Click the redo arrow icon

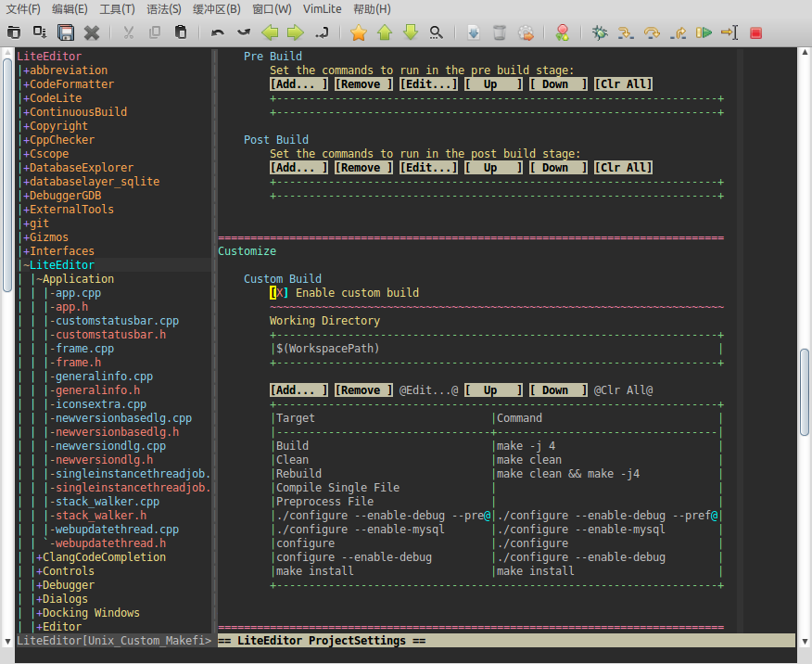244,32
